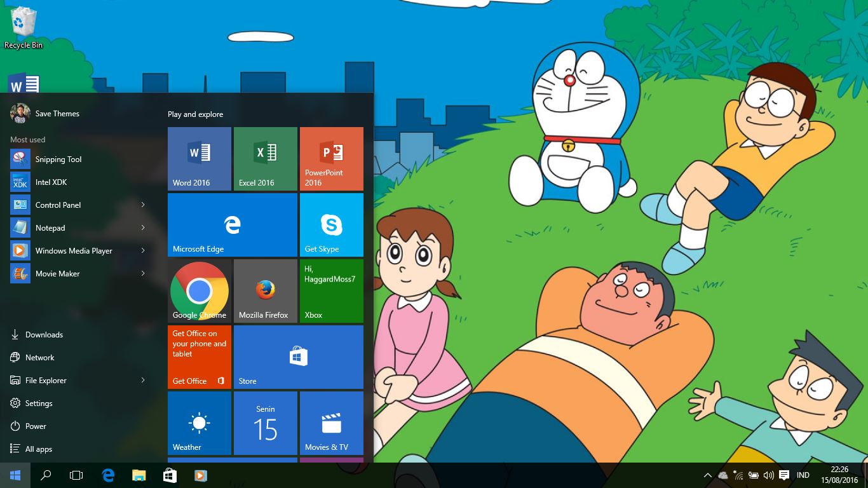
Task: Open the Word 2016 tile
Action: coord(200,159)
